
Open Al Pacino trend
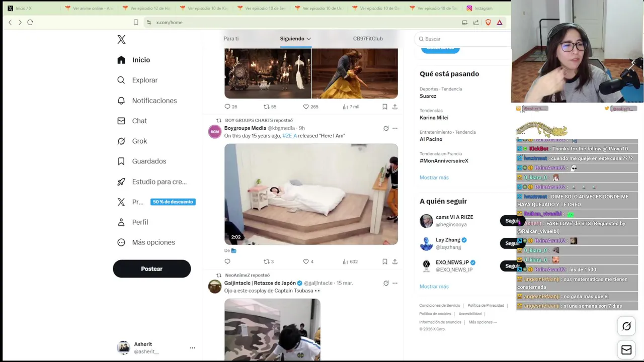point(431,139)
